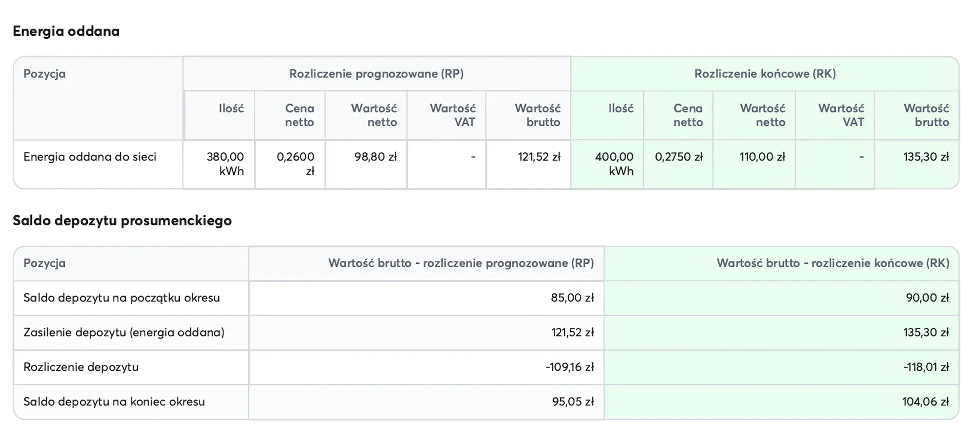Select 'Rozliczenie prognozowane (RP)' column group header
This screenshot has height=442, width=980.
click(376, 74)
